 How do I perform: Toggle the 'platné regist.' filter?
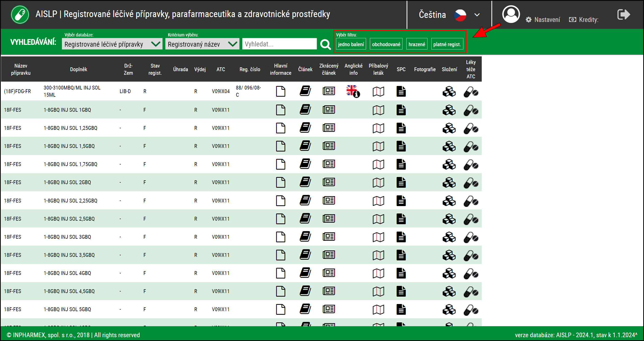[x=447, y=44]
